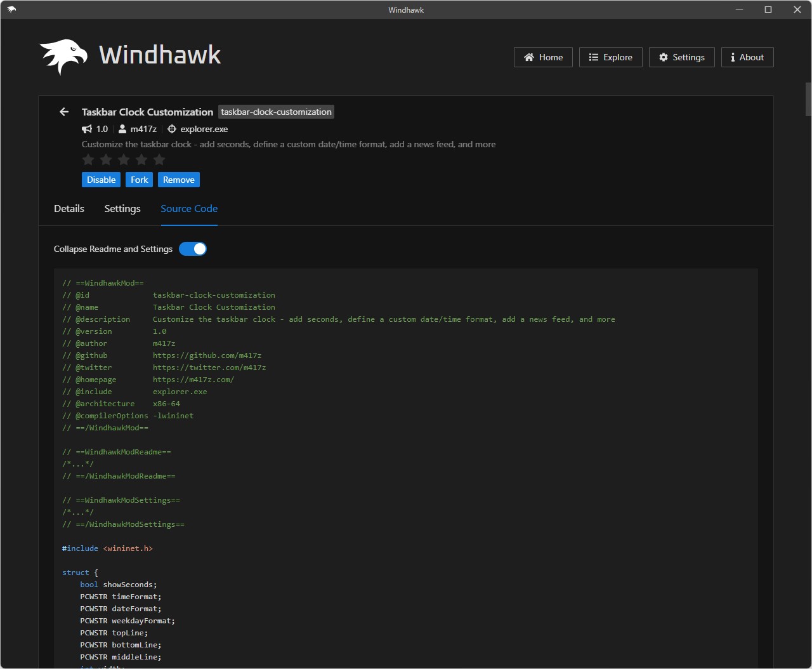Click the 'bool showSeconds;' line
The image size is (812, 669).
[119, 585]
